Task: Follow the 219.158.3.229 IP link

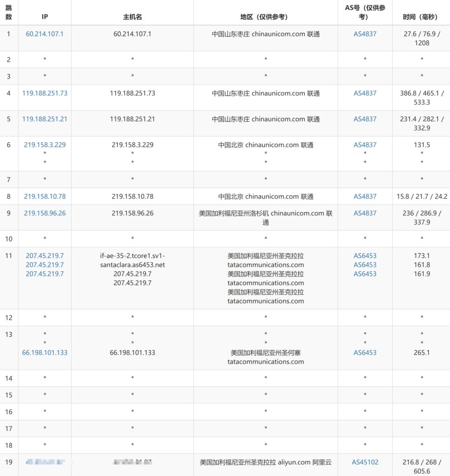Action: coord(45,145)
